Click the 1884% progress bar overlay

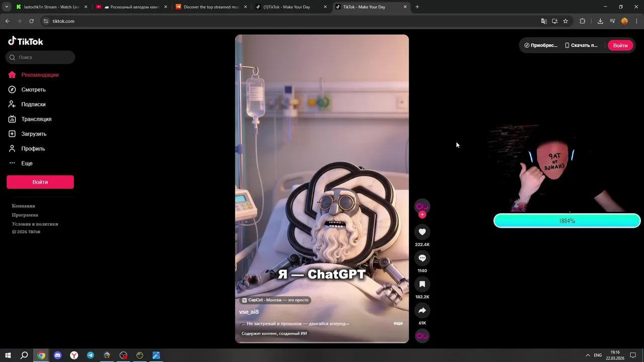tap(567, 221)
